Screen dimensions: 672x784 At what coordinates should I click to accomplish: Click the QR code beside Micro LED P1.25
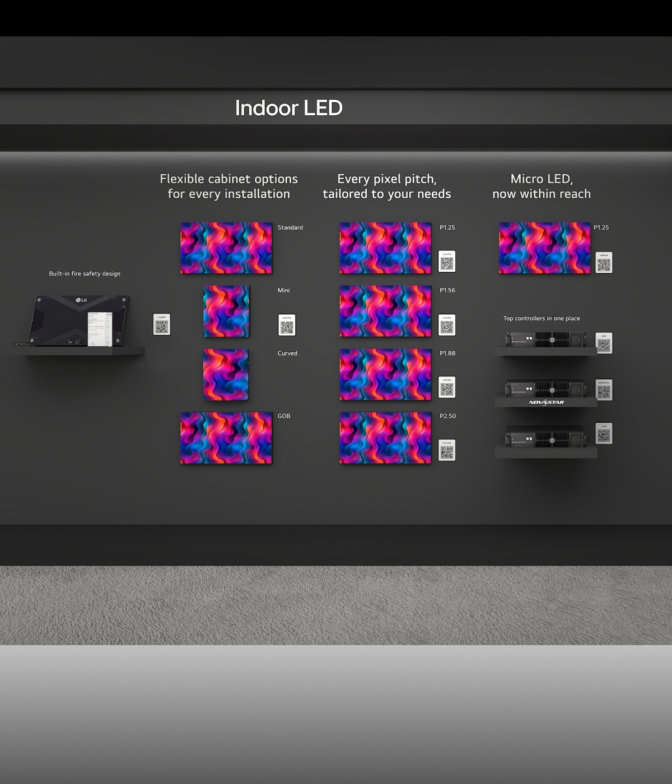click(x=604, y=263)
